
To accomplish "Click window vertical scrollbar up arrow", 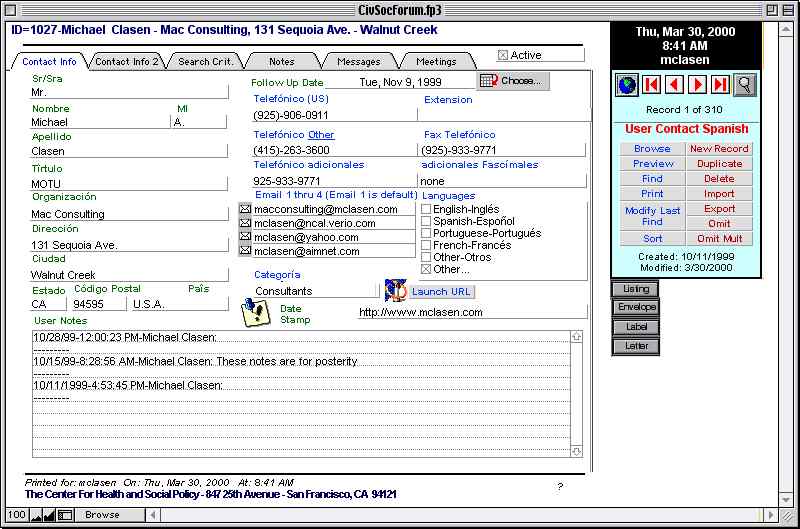I will (786, 29).
